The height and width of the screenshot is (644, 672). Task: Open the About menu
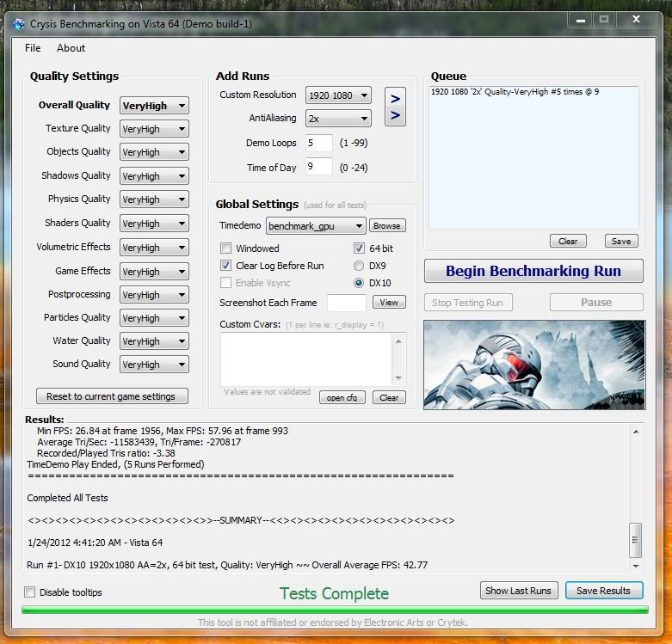(x=71, y=48)
